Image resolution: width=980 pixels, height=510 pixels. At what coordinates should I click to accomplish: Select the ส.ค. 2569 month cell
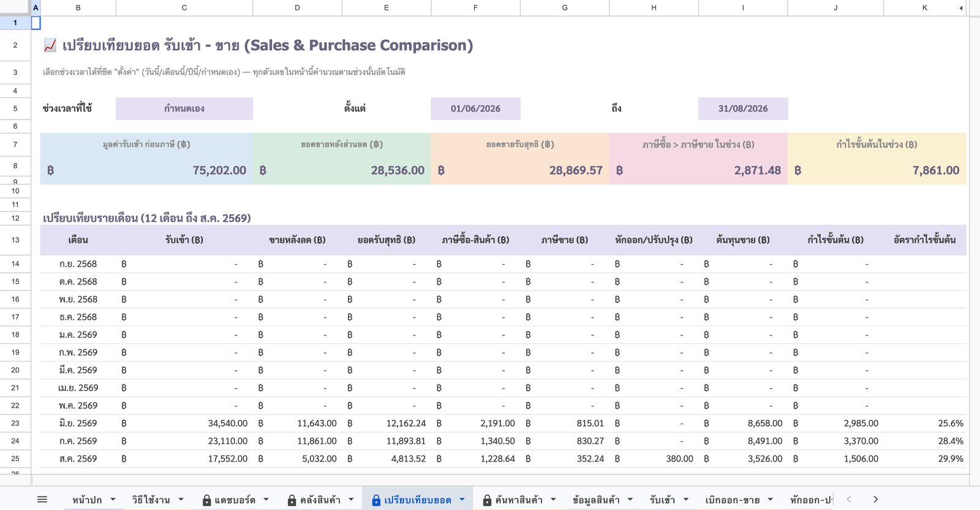coord(78,459)
